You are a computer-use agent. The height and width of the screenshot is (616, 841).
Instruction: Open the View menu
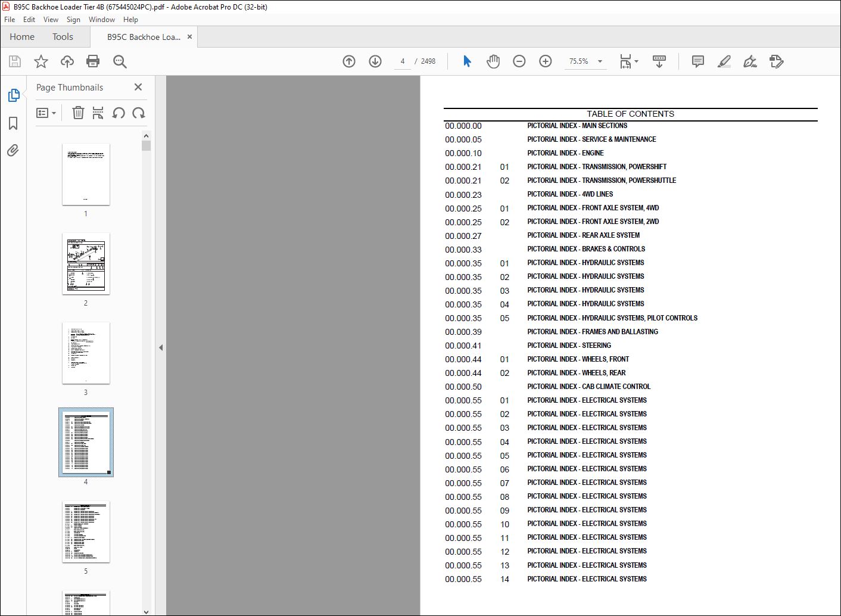pos(51,20)
